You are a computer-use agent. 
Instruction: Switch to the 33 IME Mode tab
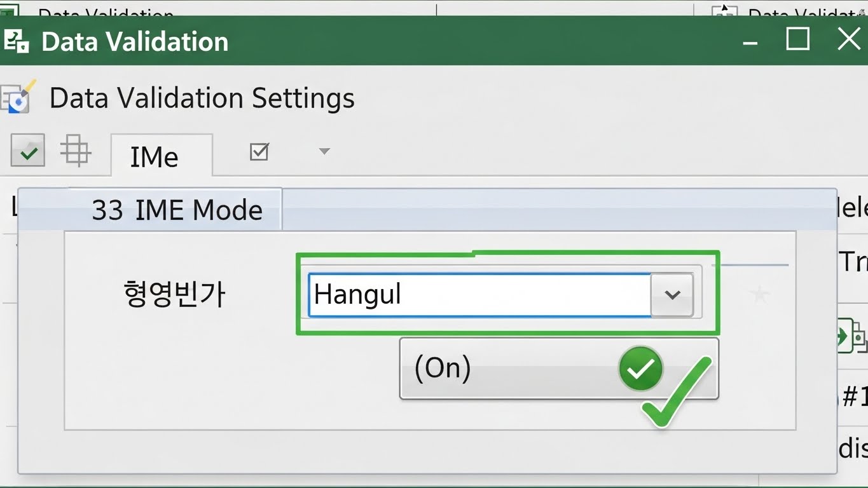[x=177, y=210]
